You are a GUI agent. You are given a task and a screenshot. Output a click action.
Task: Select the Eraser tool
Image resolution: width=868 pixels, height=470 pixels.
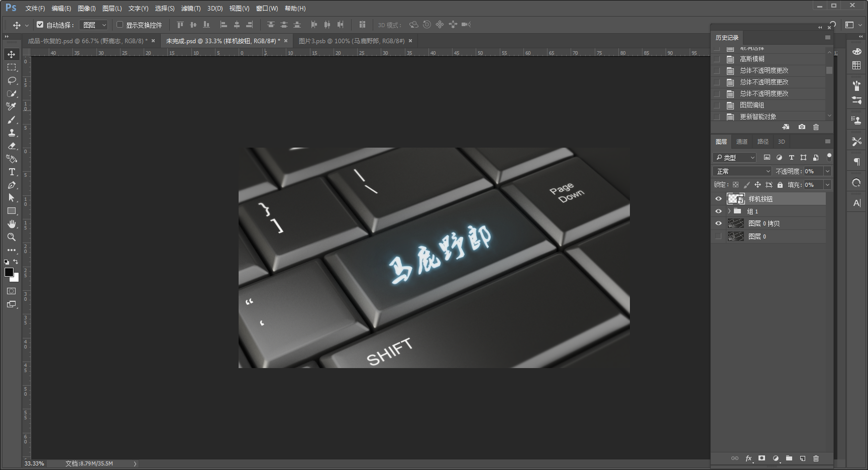click(x=12, y=146)
